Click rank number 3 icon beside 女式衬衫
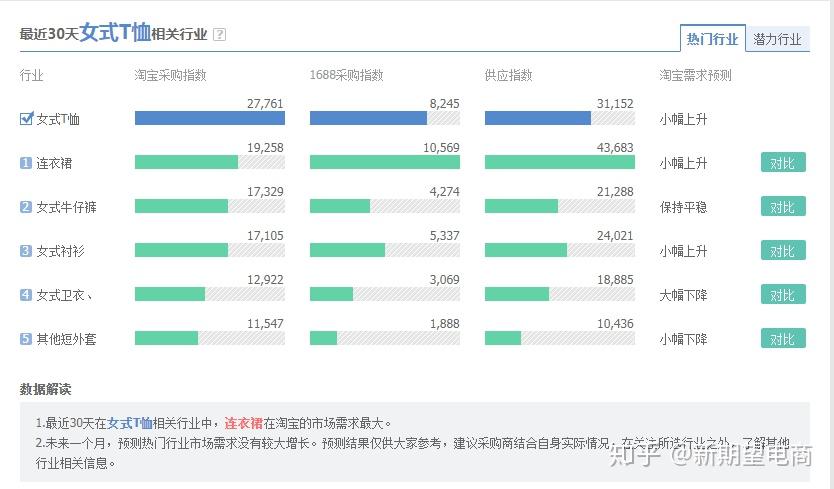Screen dimensions: 834x489 [x=26, y=251]
